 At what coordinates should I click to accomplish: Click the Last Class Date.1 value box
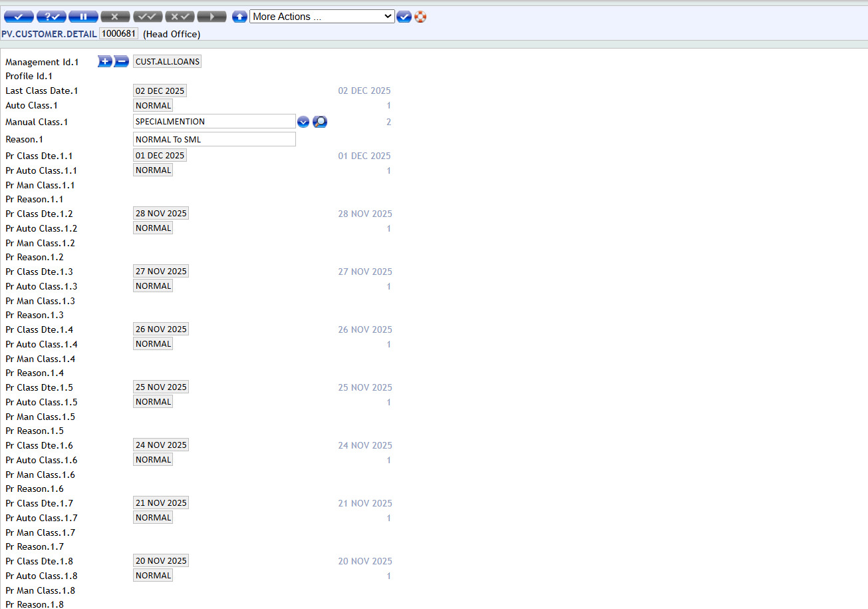click(x=160, y=91)
